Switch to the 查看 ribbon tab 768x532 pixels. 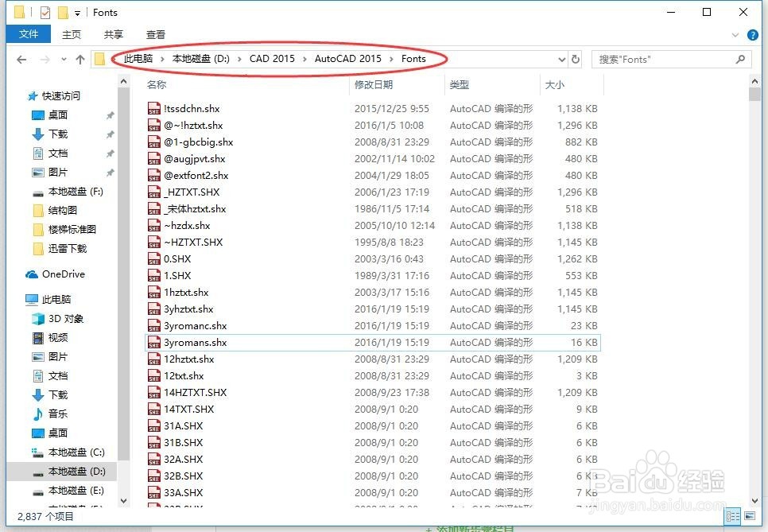(x=156, y=34)
